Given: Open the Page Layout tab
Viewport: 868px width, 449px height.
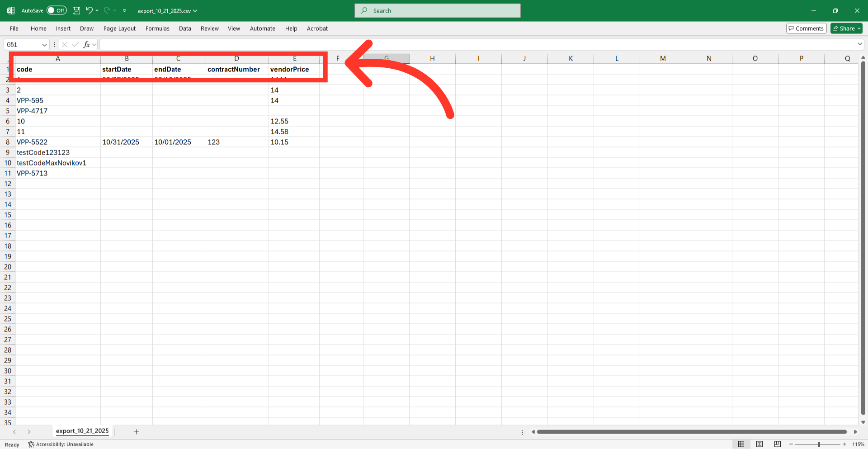Looking at the screenshot, I should click(119, 28).
